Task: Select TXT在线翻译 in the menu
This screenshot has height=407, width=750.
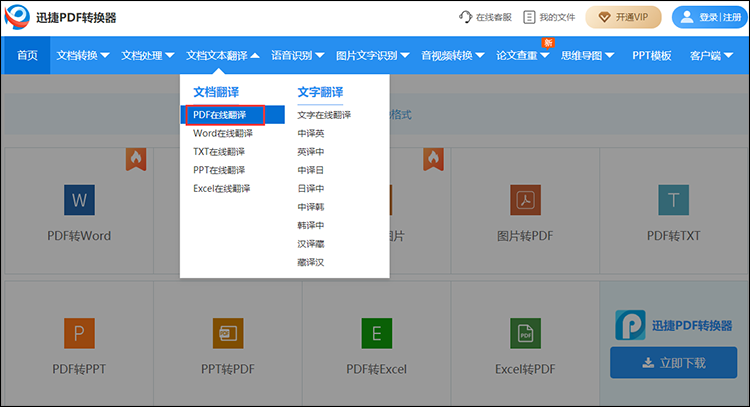Action: tap(219, 152)
